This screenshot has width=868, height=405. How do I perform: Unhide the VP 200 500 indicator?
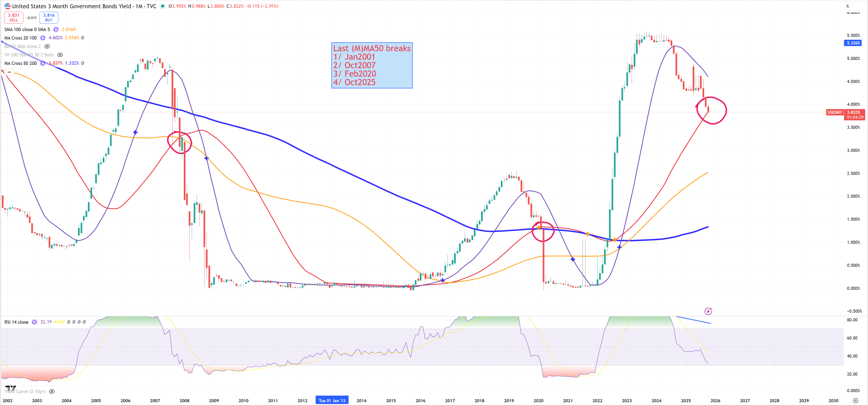(x=60, y=55)
